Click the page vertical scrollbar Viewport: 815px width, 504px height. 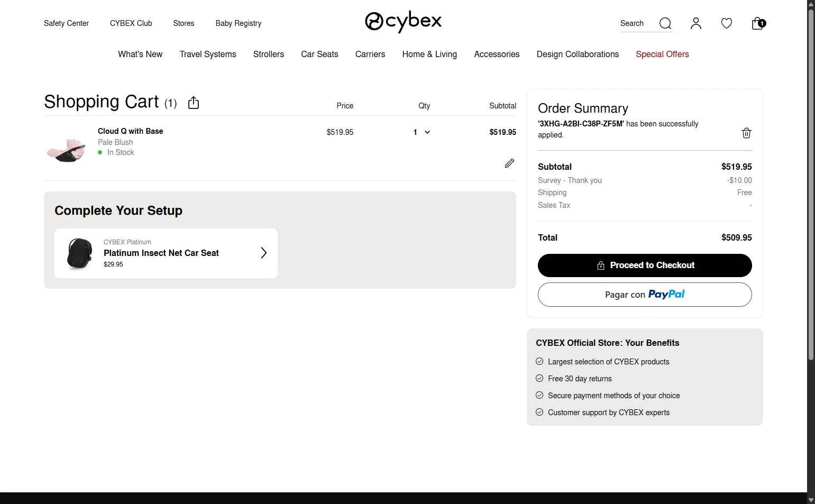(x=811, y=185)
